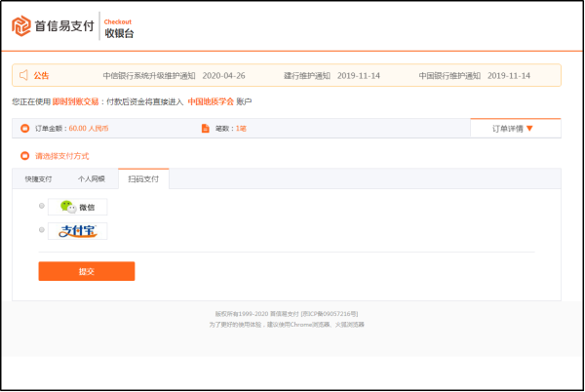Click the WeChat Pay logo
The width and height of the screenshot is (585, 392).
(x=78, y=207)
